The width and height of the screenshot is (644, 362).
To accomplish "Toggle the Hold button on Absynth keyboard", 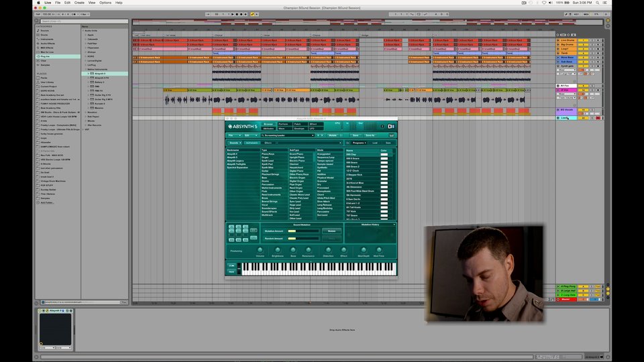I will pos(231,271).
